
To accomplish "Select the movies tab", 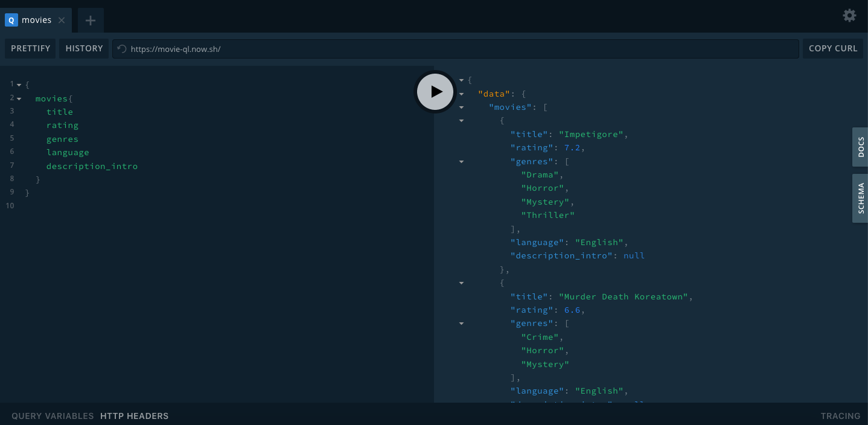I will [36, 20].
